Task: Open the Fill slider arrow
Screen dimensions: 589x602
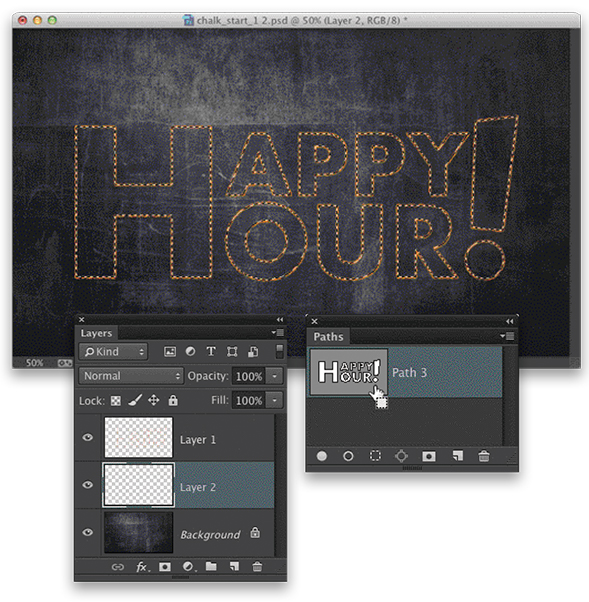Action: click(x=275, y=400)
